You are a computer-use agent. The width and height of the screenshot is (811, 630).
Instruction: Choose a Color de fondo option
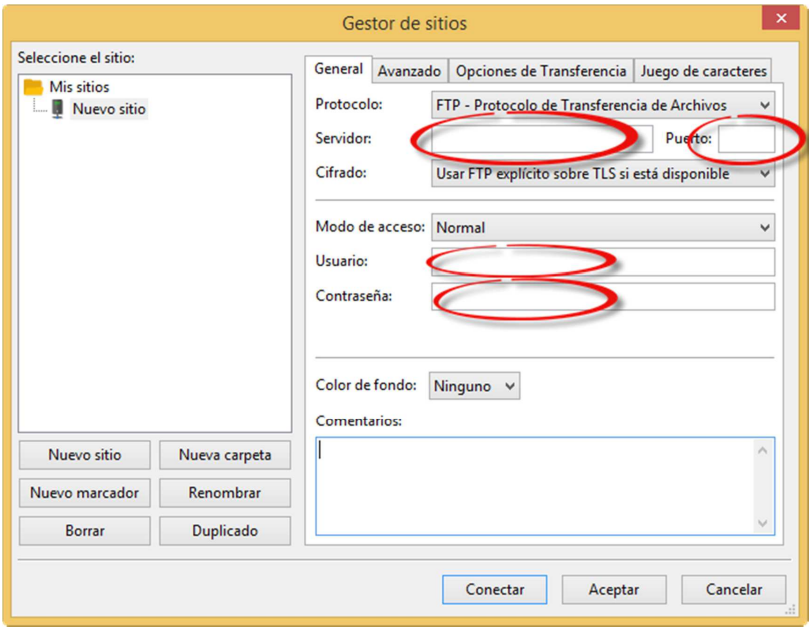pos(475,386)
